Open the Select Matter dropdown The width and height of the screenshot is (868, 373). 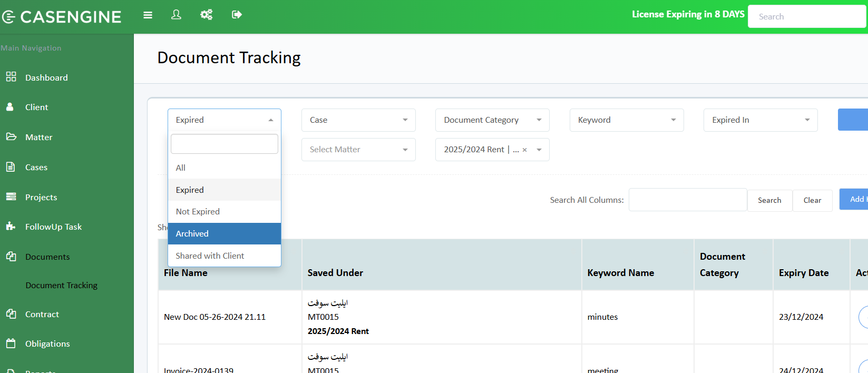click(358, 150)
